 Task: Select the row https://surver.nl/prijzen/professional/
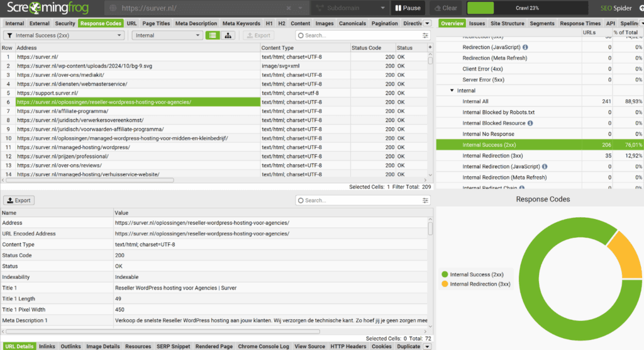point(214,156)
